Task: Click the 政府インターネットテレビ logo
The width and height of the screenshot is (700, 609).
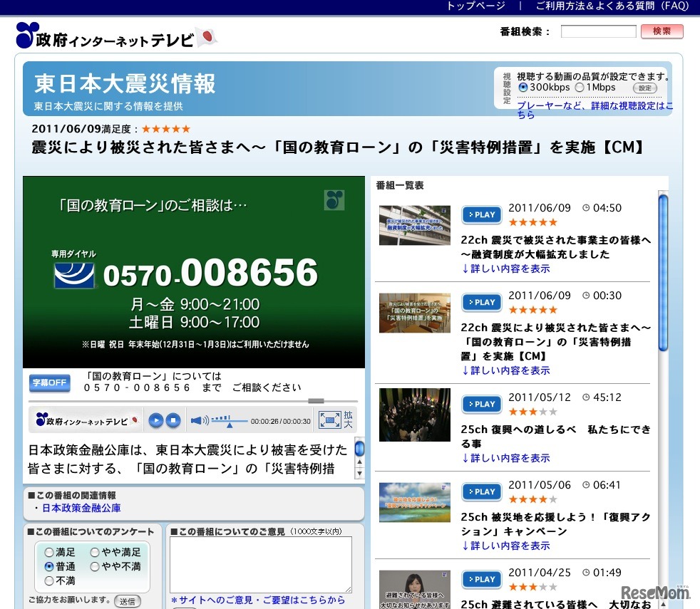Action: click(x=107, y=36)
